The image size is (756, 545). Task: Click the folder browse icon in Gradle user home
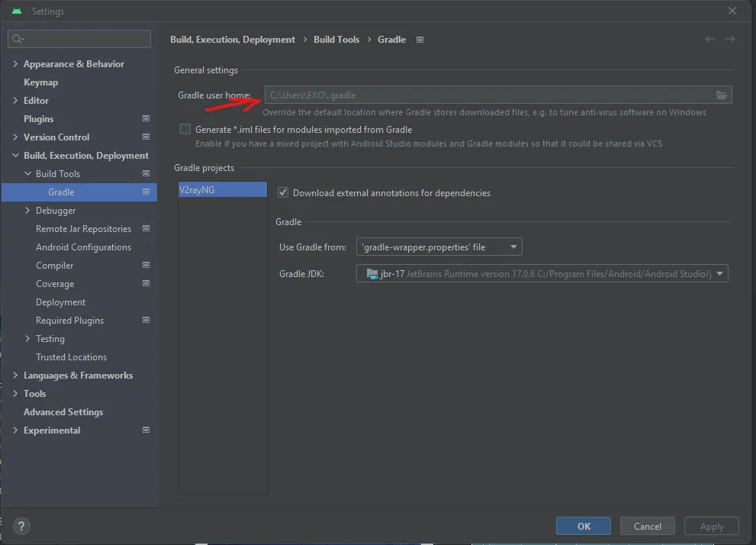point(721,95)
